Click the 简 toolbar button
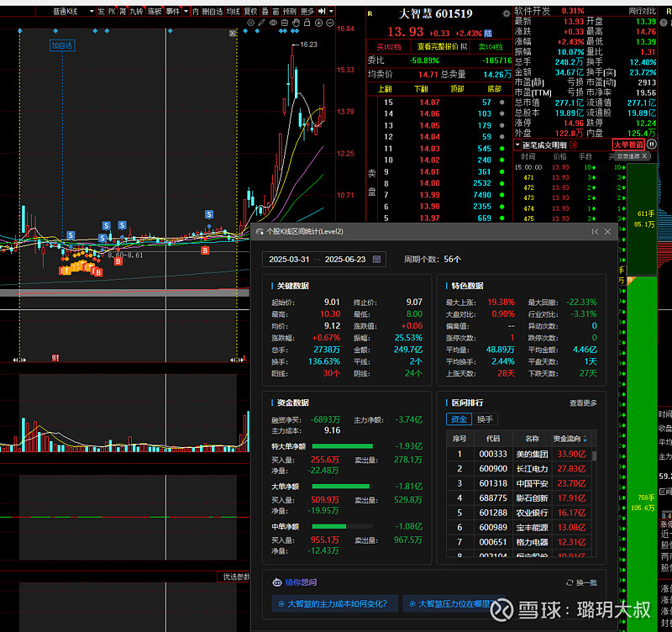The width and height of the screenshot is (672, 632). pyautogui.click(x=123, y=12)
